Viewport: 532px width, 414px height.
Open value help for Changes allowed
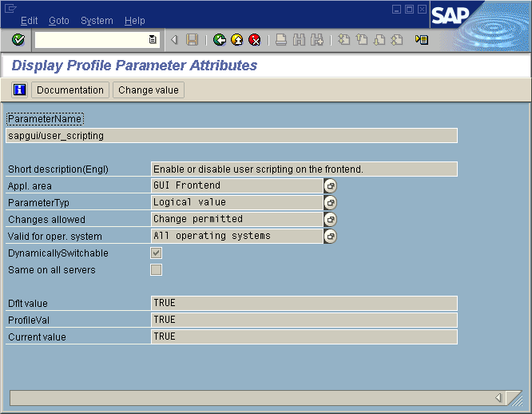(x=331, y=219)
